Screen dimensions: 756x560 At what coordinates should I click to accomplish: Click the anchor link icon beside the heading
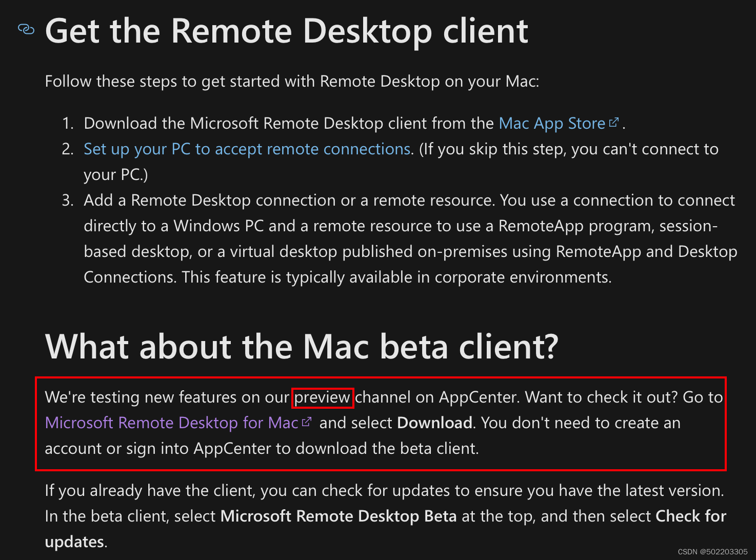pyautogui.click(x=26, y=29)
